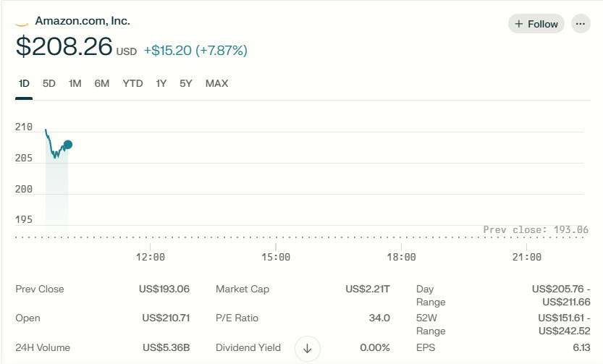Click the 200 price axis label
This screenshot has width=603, height=364.
[x=24, y=189]
